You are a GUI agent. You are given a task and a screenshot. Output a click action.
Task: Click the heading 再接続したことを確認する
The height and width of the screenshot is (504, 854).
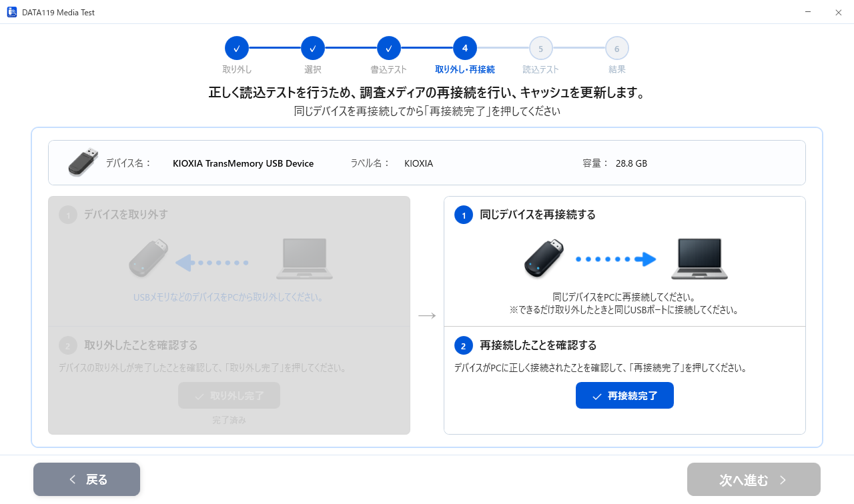538,345
